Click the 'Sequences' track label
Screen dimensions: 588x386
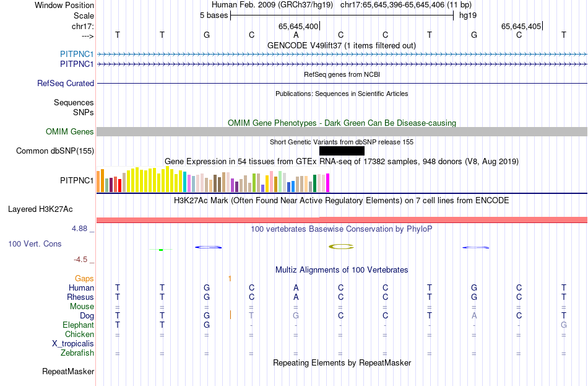(x=74, y=102)
